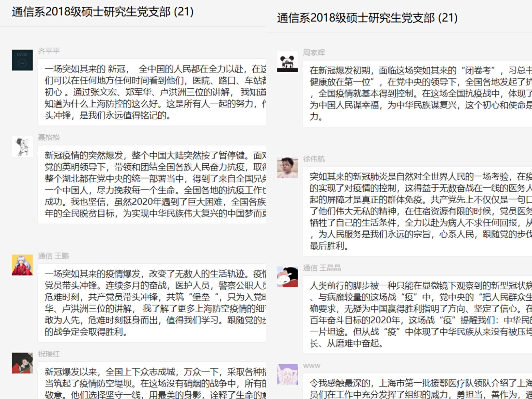
Task: Select 齐平平's message about 张文宏 lecture
Action: click(154, 92)
